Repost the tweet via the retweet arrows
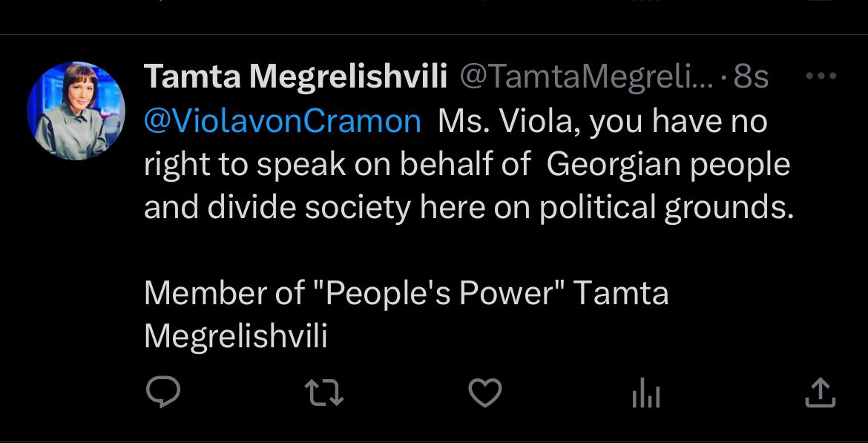This screenshot has width=868, height=443. [325, 393]
